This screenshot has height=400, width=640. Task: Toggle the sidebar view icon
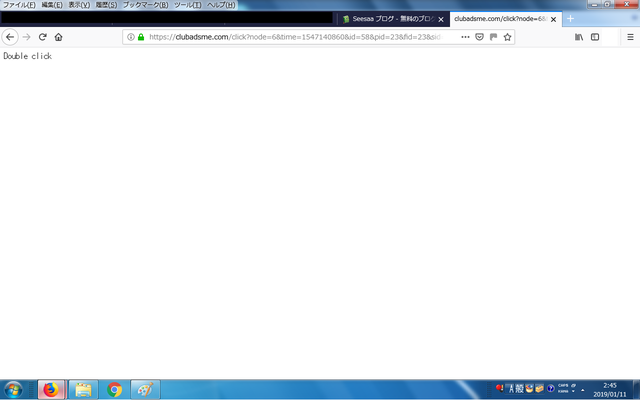(595, 37)
